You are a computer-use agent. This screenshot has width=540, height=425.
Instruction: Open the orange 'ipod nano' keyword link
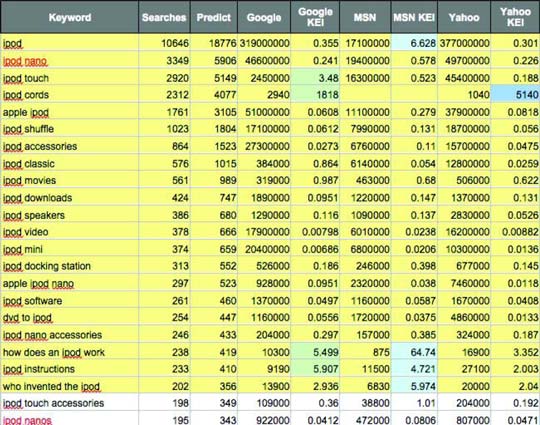click(25, 61)
